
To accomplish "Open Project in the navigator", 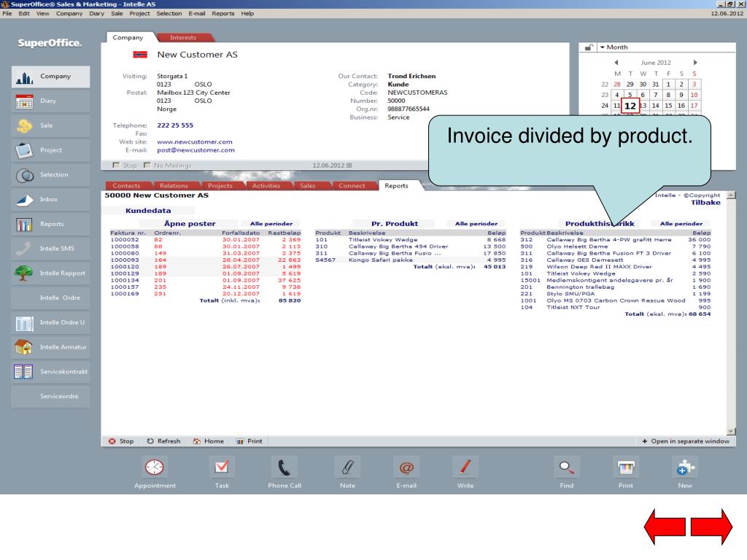I will pos(50,150).
